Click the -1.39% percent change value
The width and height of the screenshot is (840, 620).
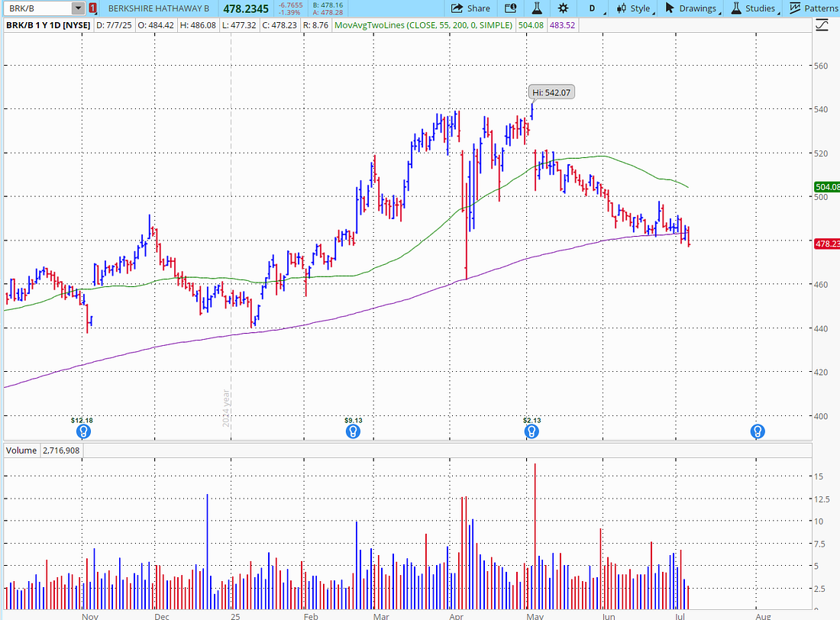[x=290, y=11]
